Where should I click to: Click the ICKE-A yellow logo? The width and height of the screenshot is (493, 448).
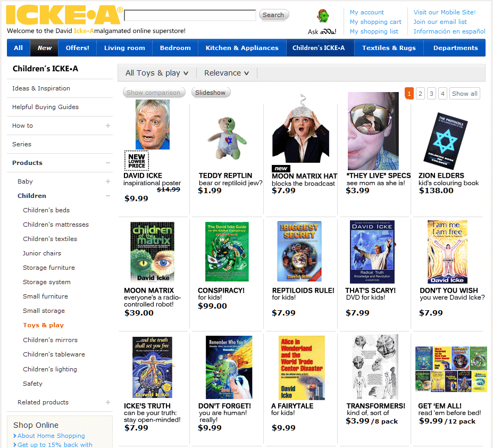pyautogui.click(x=64, y=15)
